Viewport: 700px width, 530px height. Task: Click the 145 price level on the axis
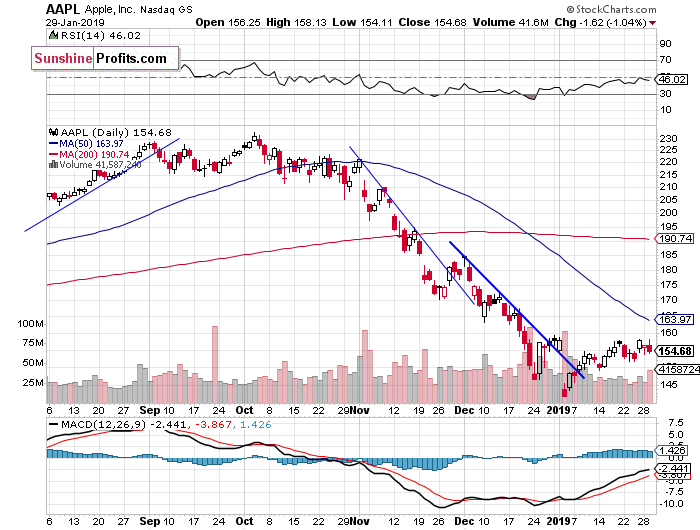click(668, 384)
